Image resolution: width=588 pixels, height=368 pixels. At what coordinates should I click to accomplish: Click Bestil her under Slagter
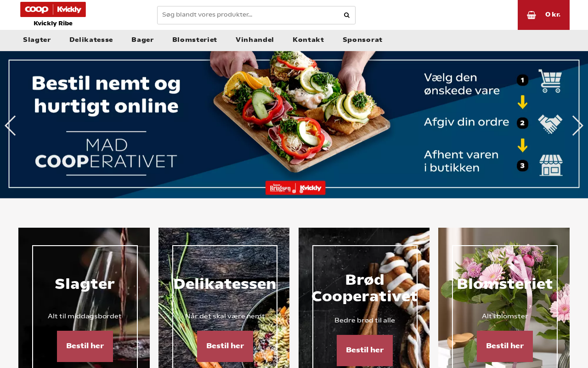click(x=85, y=346)
